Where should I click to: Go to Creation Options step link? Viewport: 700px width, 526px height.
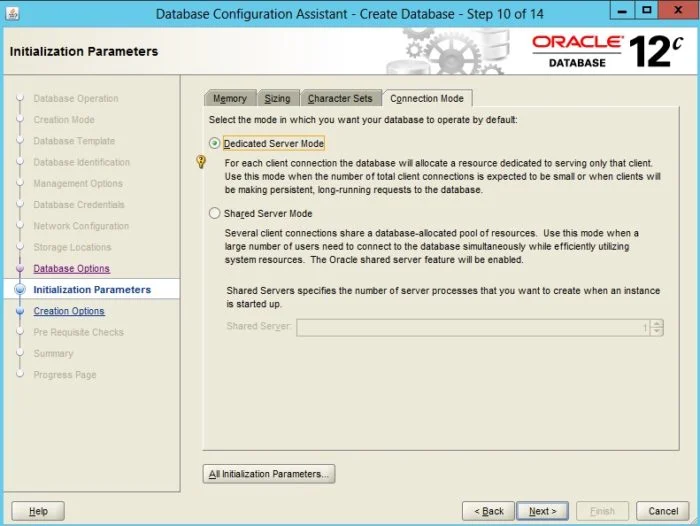pos(69,311)
